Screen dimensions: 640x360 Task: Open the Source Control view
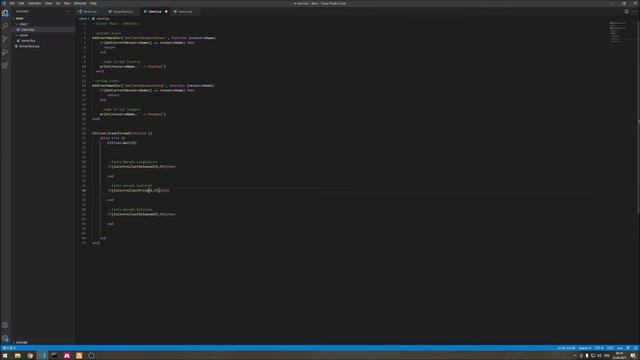tap(5, 39)
